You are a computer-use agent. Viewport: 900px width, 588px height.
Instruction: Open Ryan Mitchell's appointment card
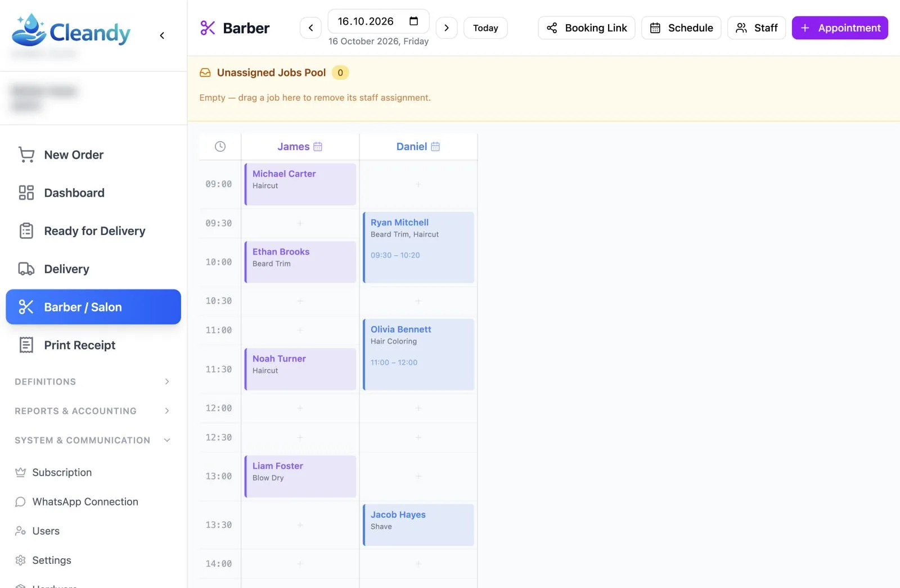(418, 247)
